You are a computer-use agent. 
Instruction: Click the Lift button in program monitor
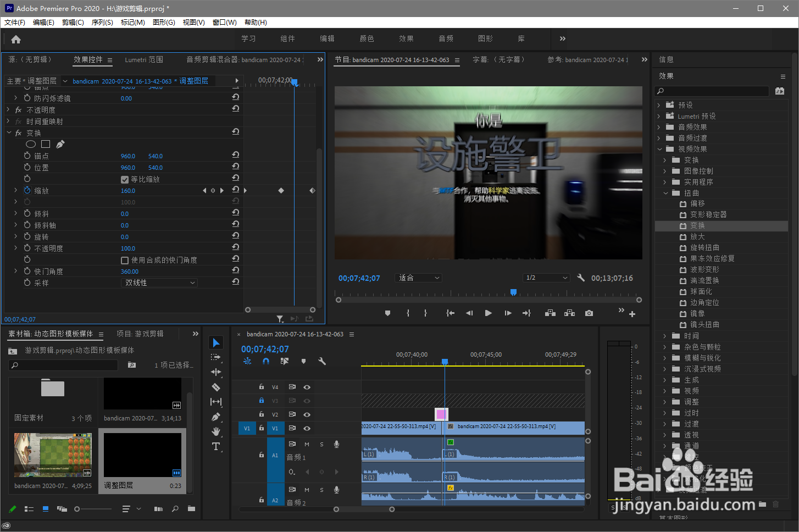tap(550, 313)
